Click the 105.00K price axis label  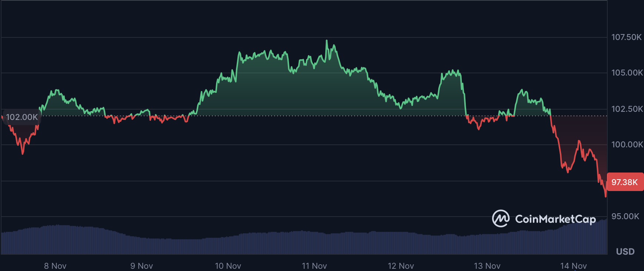tap(626, 73)
